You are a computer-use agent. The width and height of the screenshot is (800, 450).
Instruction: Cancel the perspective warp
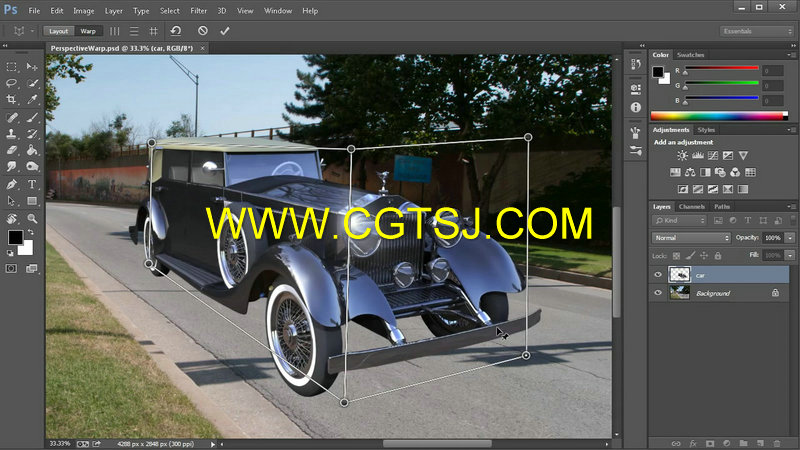tap(203, 31)
